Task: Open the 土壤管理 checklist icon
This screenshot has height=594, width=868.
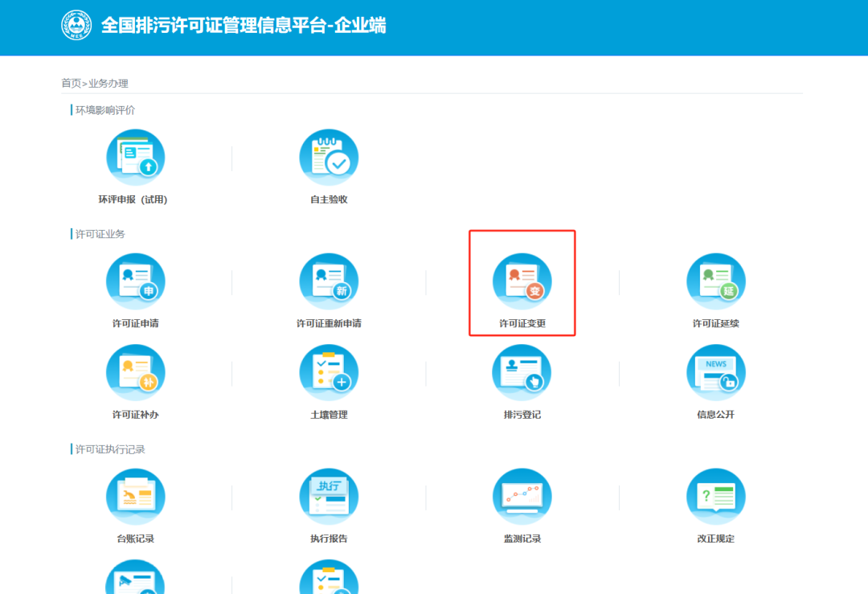Action: tap(329, 374)
